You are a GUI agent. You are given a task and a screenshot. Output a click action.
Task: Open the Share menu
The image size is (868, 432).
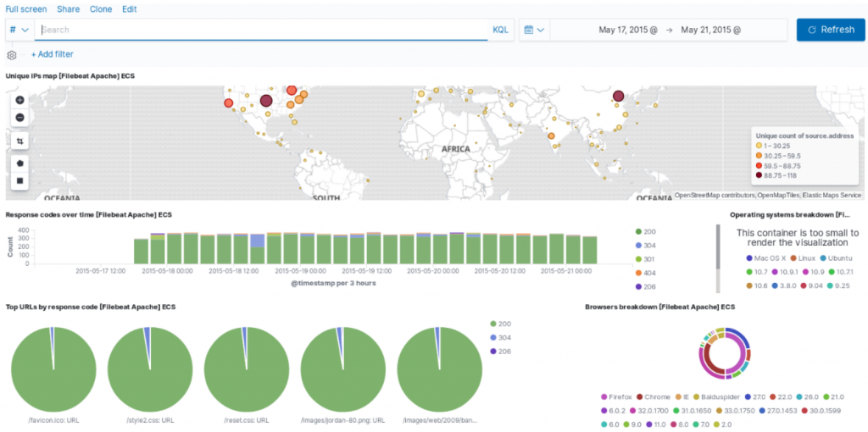(68, 9)
